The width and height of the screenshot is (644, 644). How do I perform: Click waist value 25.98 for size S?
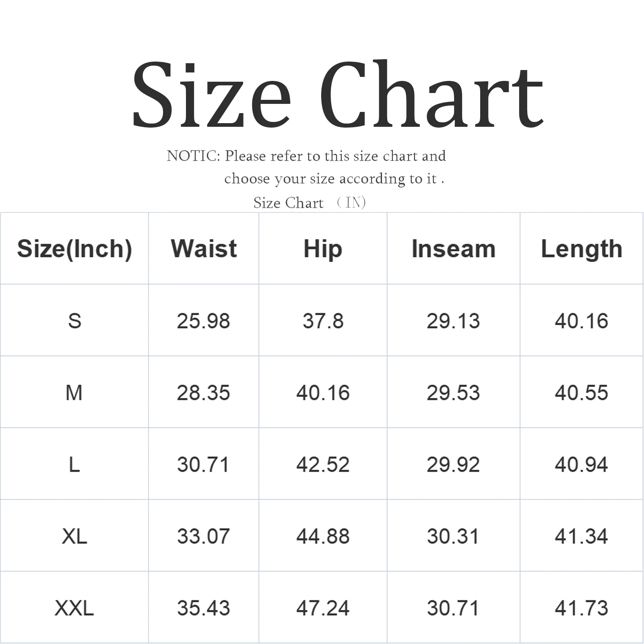point(203,321)
